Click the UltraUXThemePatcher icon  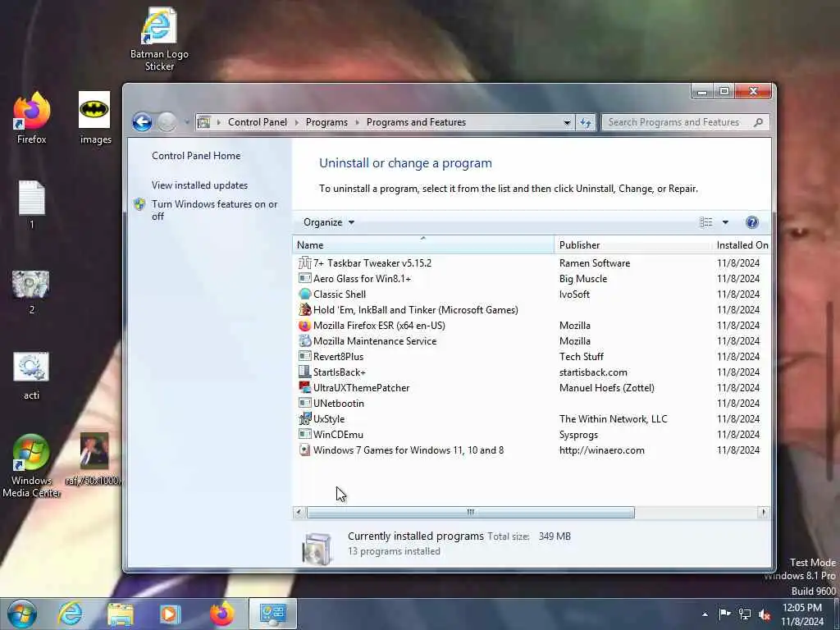(305, 387)
